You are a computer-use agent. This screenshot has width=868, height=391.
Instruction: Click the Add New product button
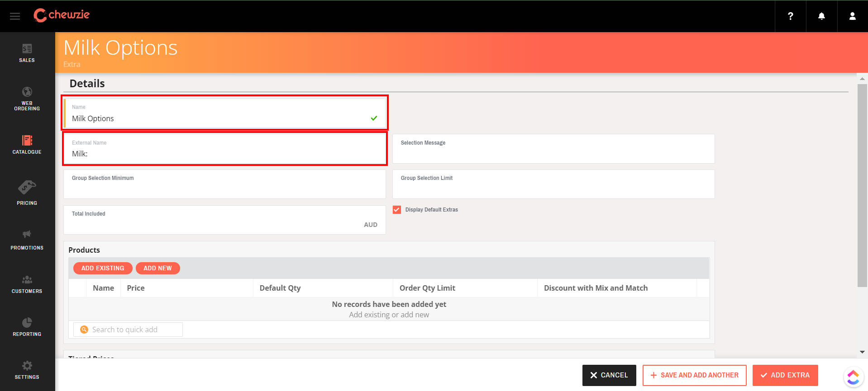157,268
